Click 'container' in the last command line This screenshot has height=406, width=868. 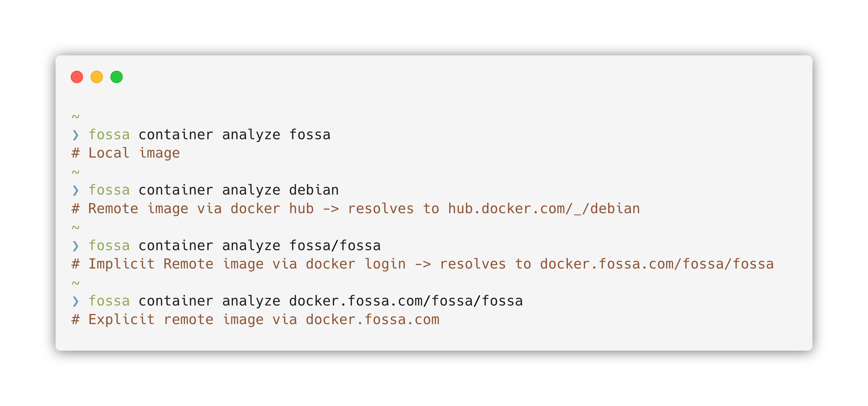(176, 301)
